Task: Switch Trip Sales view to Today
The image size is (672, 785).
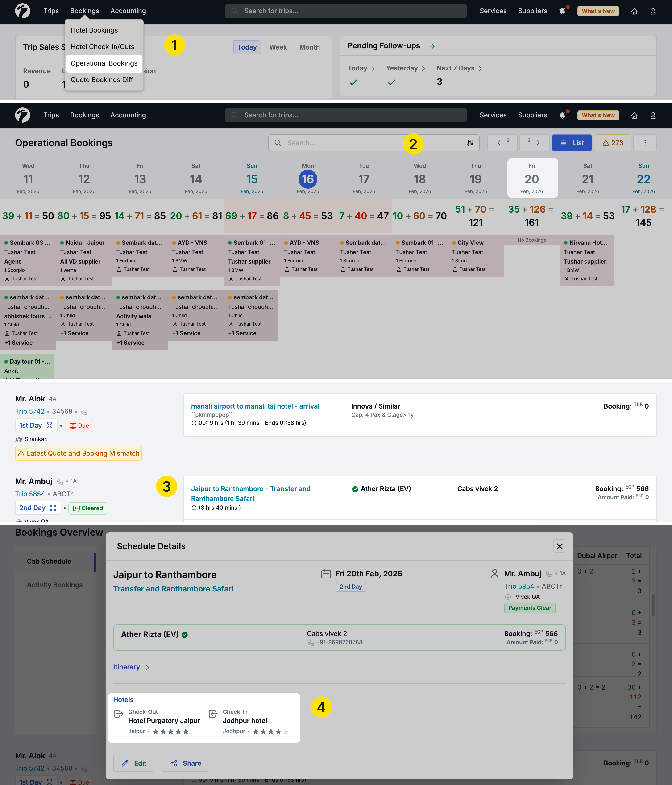Action: [x=247, y=47]
